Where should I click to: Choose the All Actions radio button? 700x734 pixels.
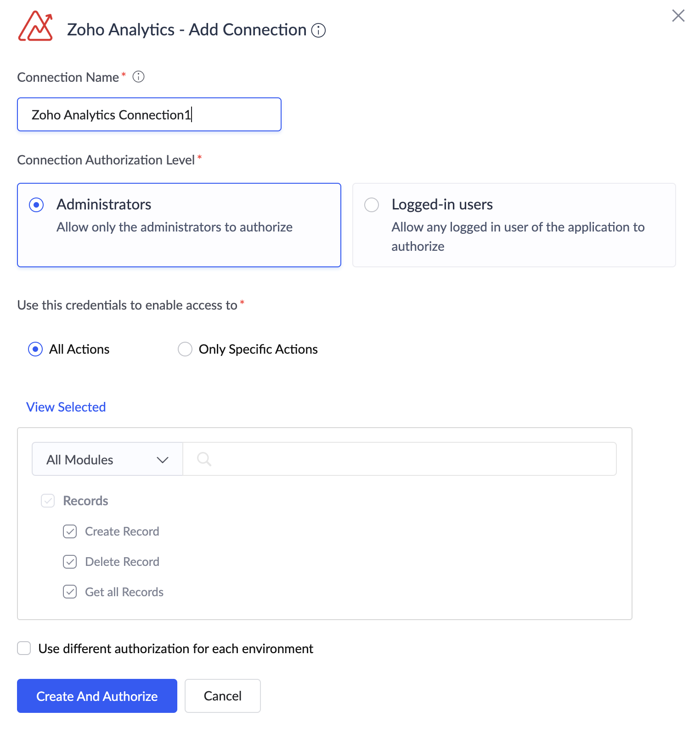tap(35, 349)
